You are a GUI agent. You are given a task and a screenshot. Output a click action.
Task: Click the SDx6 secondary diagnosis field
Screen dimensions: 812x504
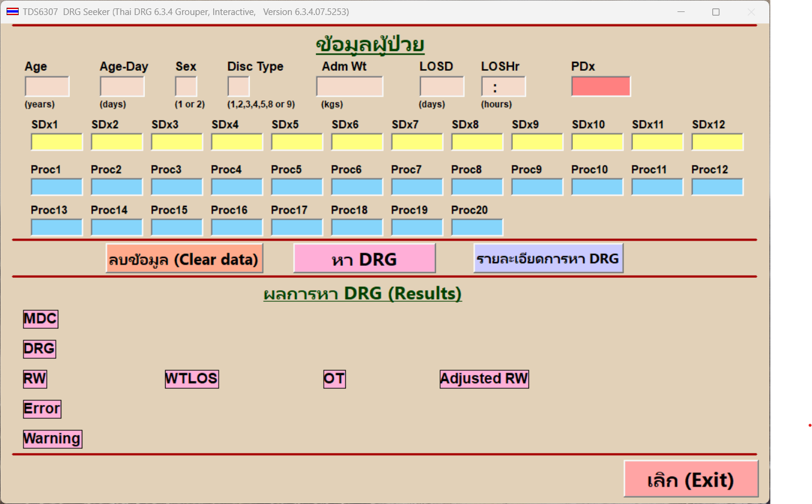pos(357,142)
